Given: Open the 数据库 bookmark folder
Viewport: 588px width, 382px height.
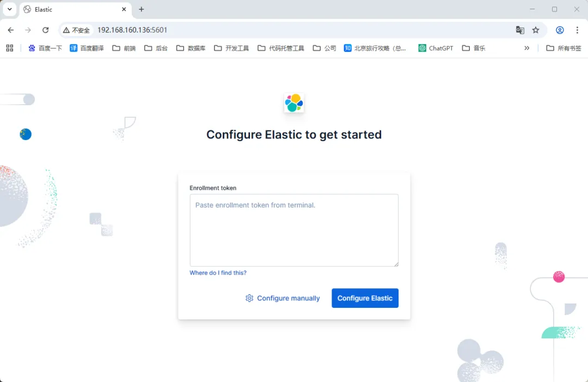Looking at the screenshot, I should (191, 48).
